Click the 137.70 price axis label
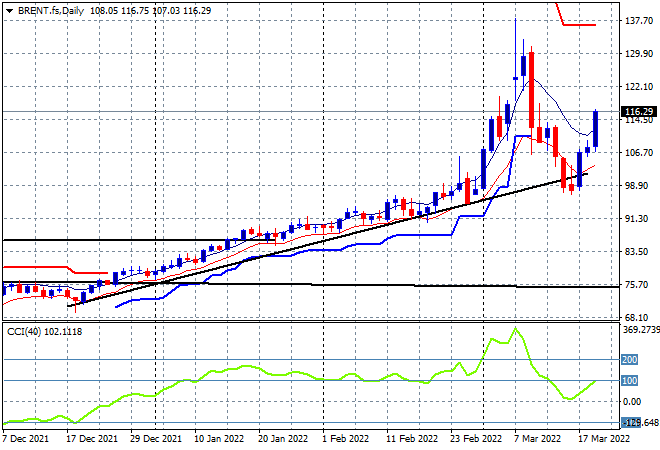The width and height of the screenshot is (660, 450). pos(637,21)
